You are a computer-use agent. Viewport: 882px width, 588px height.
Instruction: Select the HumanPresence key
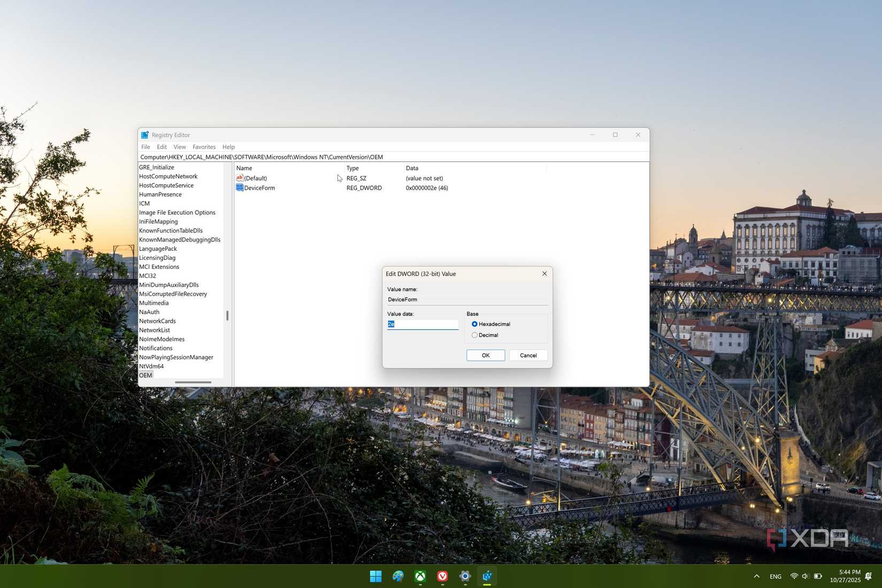point(160,195)
